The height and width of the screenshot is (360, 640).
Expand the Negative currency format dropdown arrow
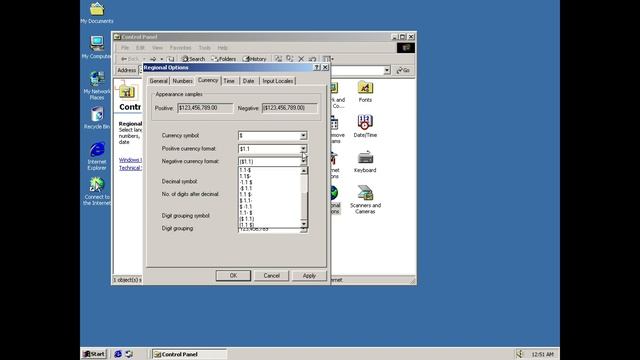303,162
